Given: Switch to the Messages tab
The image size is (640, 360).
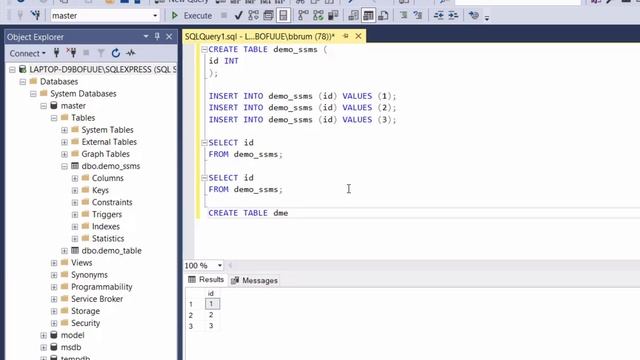Looking at the screenshot, I should coord(255,280).
